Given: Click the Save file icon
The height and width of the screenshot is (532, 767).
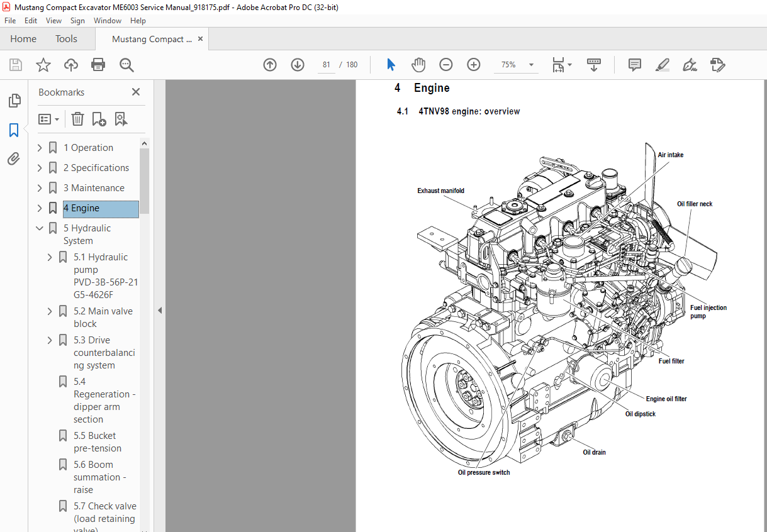Looking at the screenshot, I should [x=16, y=65].
